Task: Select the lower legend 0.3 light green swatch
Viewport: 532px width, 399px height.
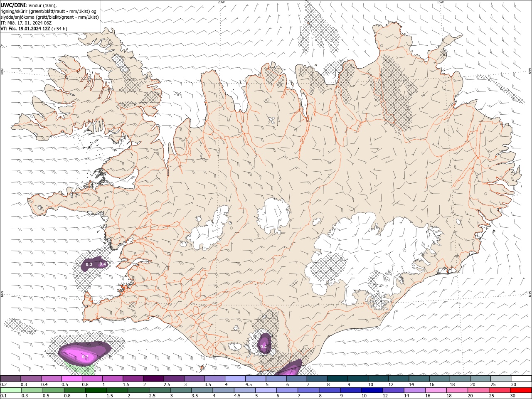Action: [32, 390]
